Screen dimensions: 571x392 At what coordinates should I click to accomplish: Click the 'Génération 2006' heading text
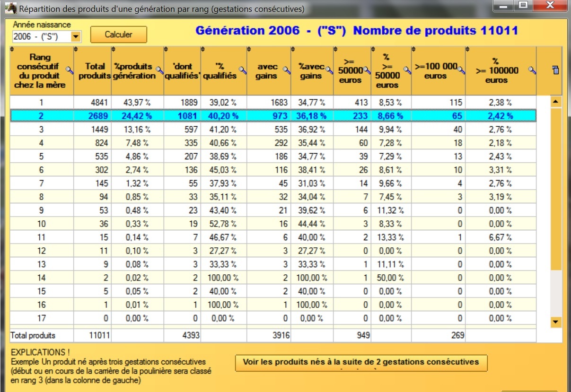(x=247, y=31)
